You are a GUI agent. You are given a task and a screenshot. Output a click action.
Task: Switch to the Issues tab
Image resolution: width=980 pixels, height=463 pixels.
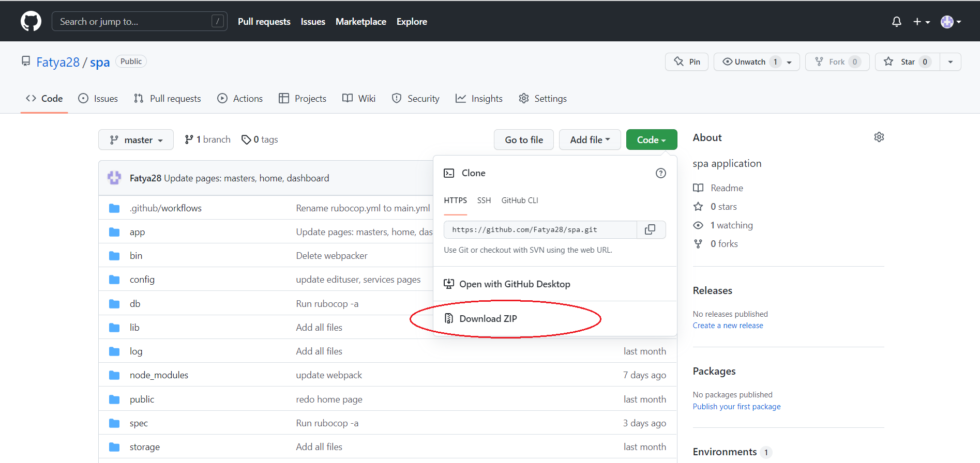(98, 98)
